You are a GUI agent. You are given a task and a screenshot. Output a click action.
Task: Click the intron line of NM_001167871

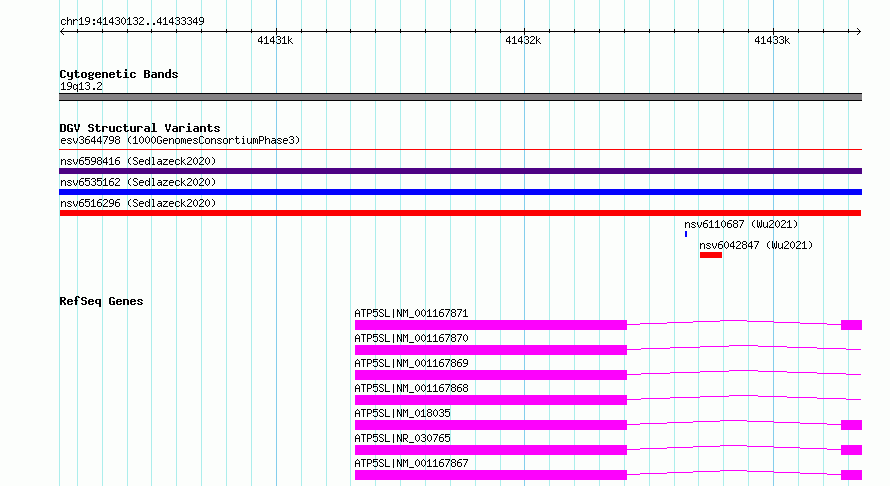(734, 321)
